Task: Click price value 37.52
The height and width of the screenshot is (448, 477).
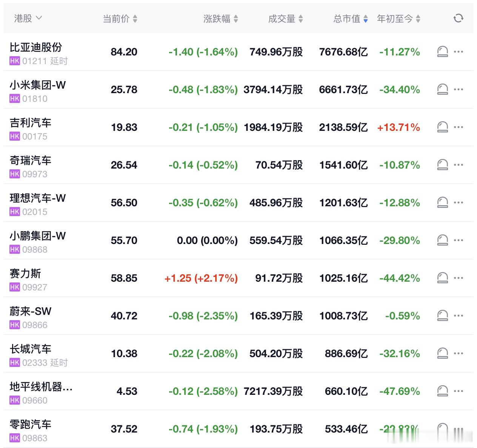Action: coord(124,429)
